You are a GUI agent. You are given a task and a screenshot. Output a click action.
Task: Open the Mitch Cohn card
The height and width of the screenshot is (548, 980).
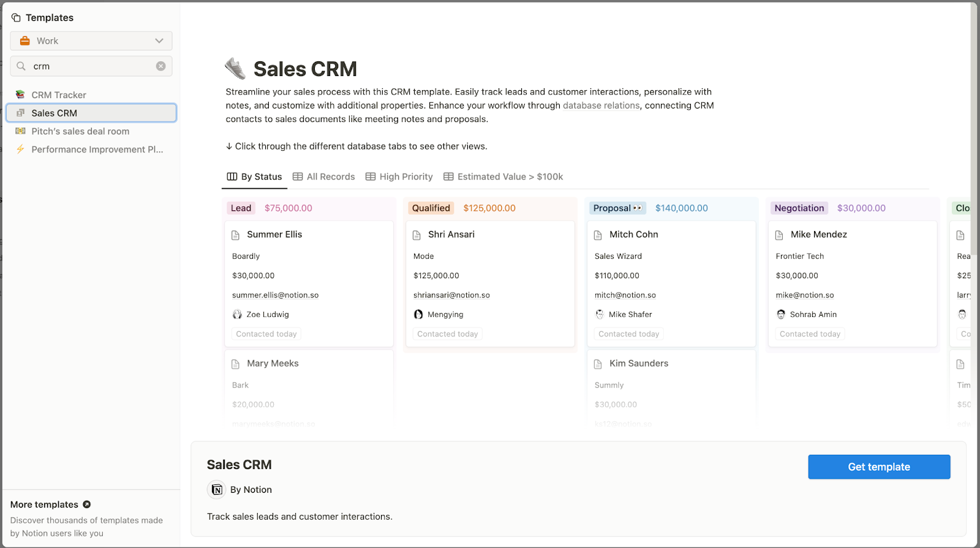[x=671, y=284]
